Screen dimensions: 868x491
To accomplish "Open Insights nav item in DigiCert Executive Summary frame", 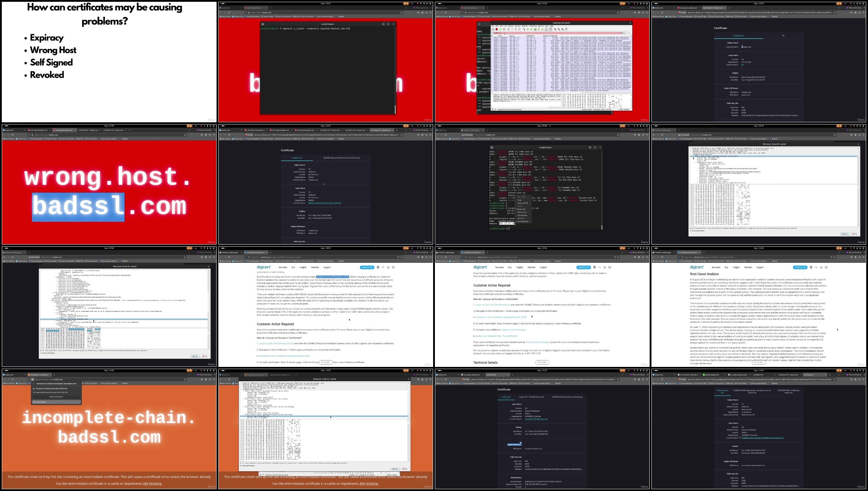I will 303,267.
